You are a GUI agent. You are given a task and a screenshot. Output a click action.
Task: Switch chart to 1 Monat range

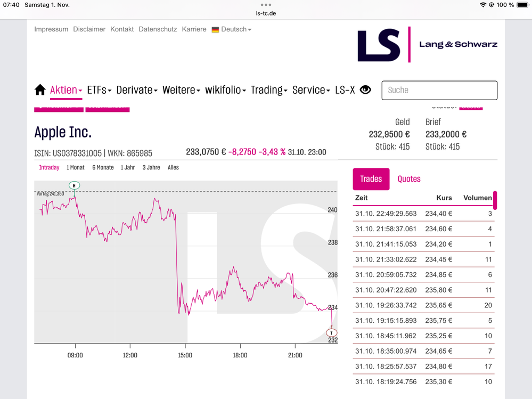coord(76,167)
